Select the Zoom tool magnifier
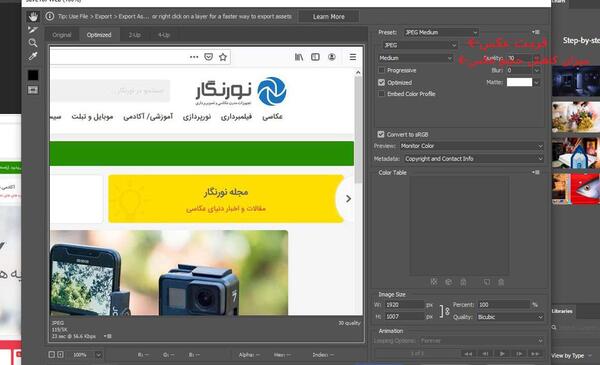 [33, 42]
